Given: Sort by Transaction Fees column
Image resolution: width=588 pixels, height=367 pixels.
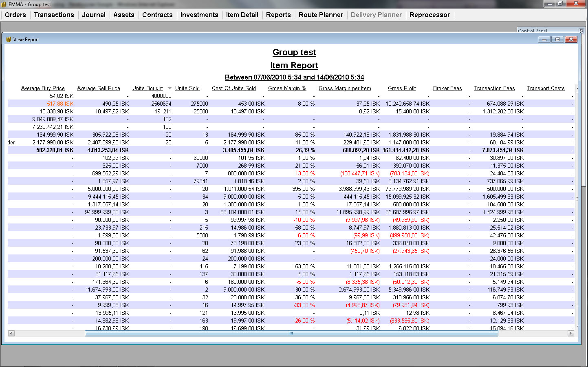Looking at the screenshot, I should 494,88.
